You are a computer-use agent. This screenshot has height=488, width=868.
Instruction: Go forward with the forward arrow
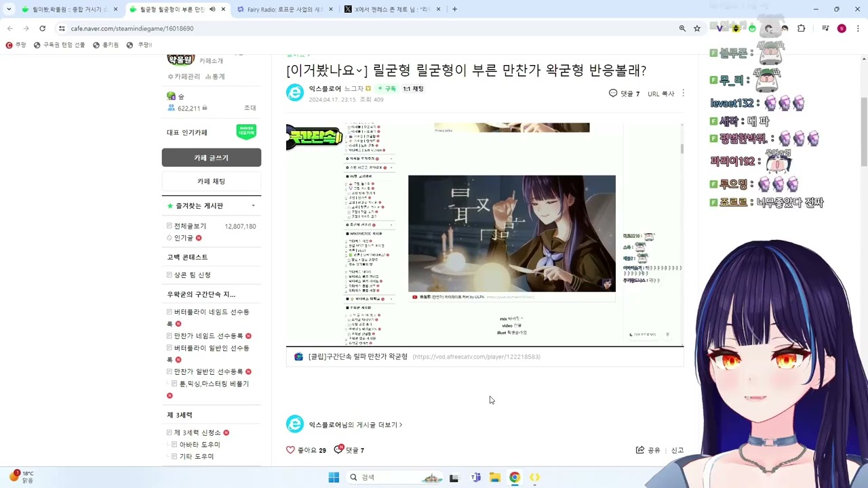[x=26, y=28]
